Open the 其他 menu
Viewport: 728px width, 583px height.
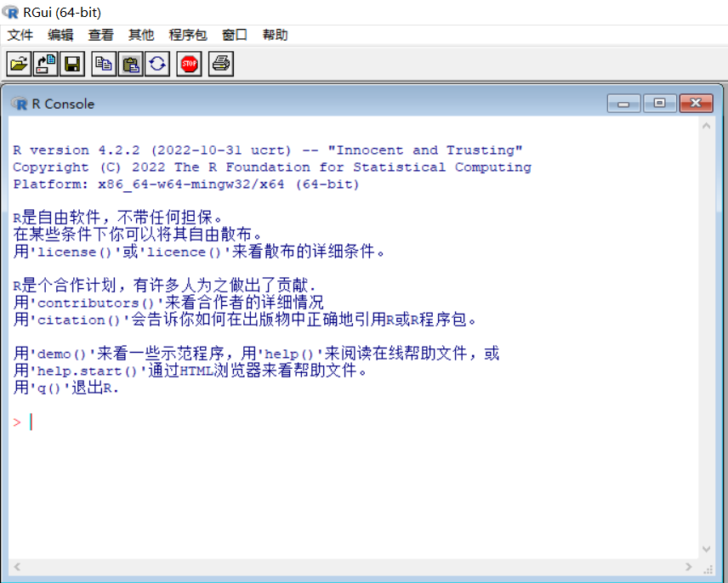coord(141,35)
